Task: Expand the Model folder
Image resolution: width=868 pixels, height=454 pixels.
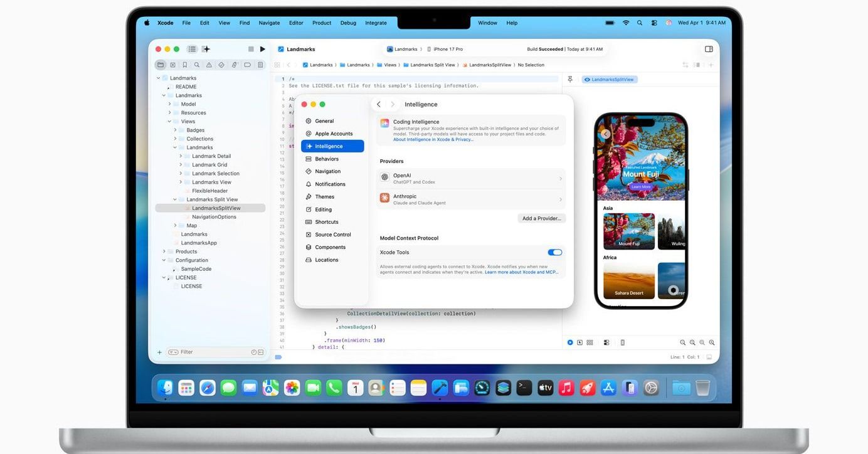Action: [x=169, y=104]
